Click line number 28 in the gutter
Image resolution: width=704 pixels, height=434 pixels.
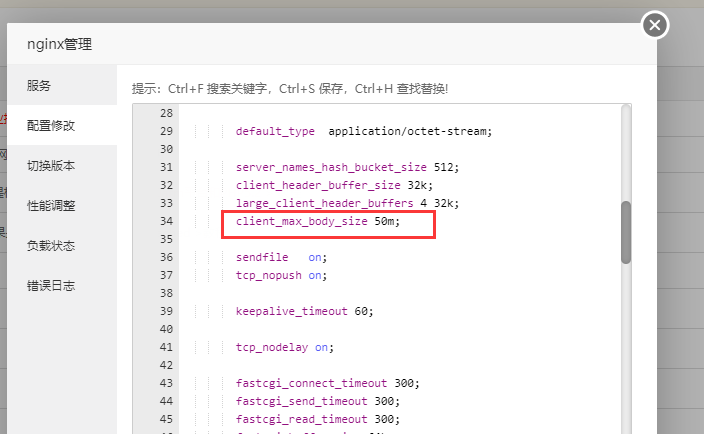pyautogui.click(x=167, y=113)
